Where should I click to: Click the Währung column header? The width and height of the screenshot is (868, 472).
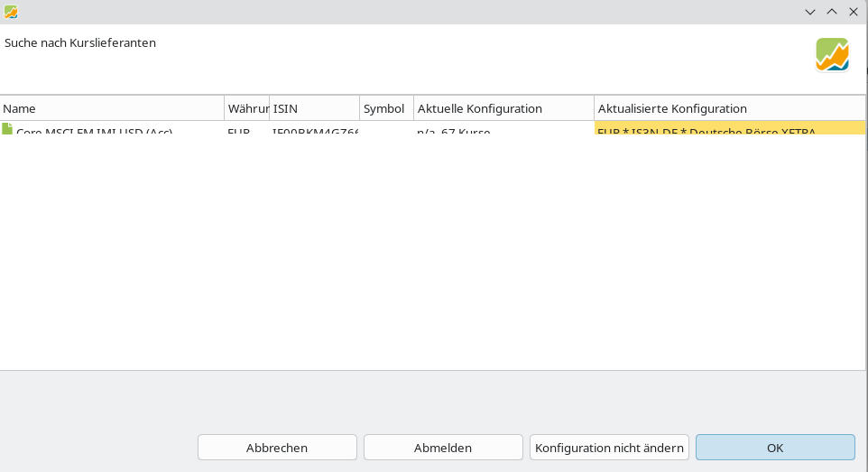[x=247, y=108]
